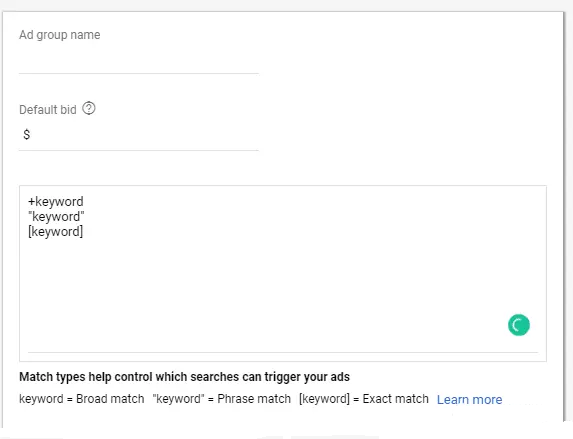Click the quoted "keyword" line in the text box
The width and height of the screenshot is (573, 439).
point(56,217)
